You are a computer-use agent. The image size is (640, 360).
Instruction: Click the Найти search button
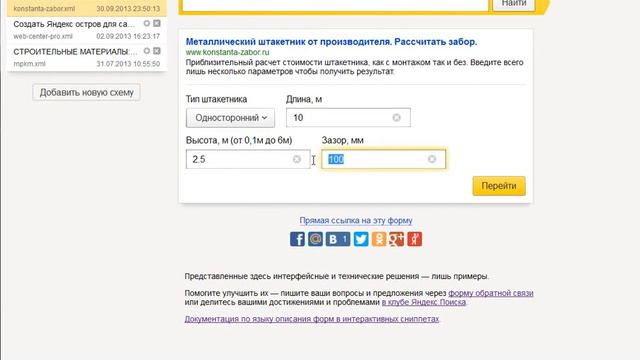pos(513,4)
